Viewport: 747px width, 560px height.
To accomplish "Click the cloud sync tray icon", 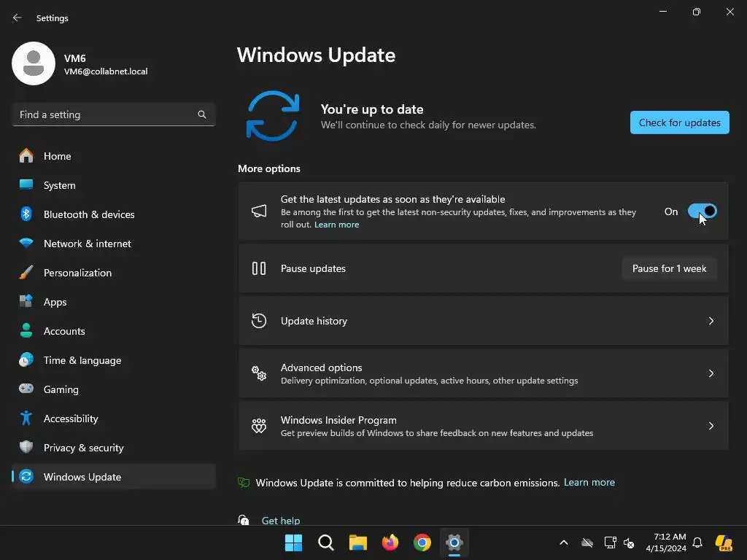I will tap(587, 542).
